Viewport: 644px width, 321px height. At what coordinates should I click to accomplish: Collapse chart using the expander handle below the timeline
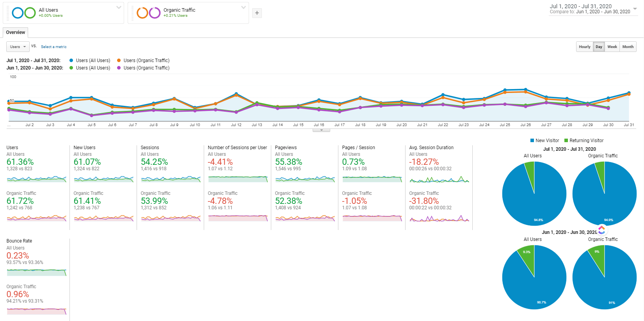[322, 130]
